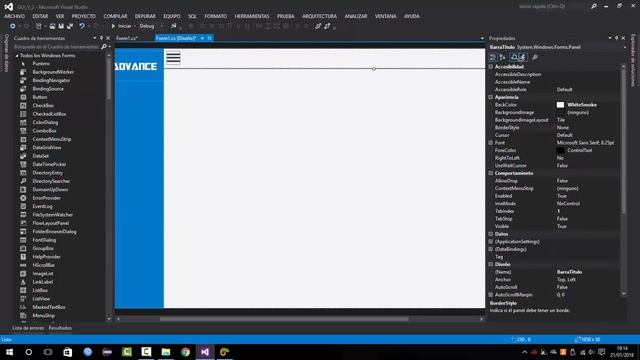640x360 pixels.
Task: Click the Property Pages wrench icon
Action: [535, 58]
